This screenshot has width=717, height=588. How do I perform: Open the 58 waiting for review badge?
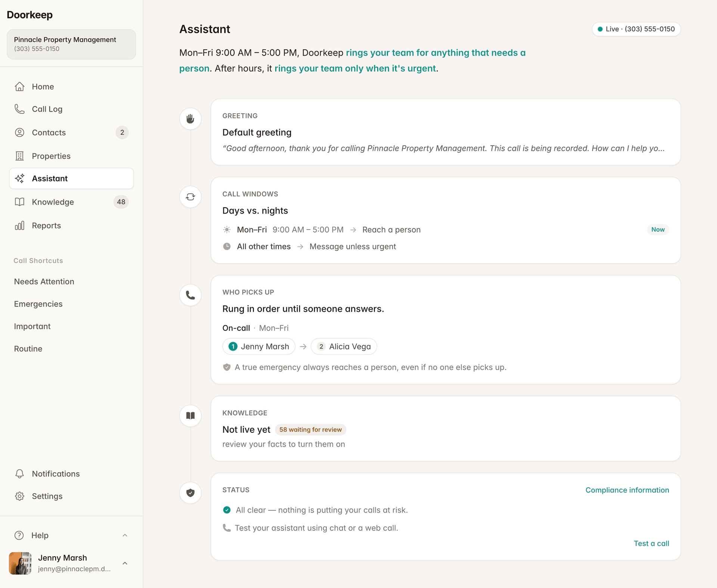coord(310,430)
